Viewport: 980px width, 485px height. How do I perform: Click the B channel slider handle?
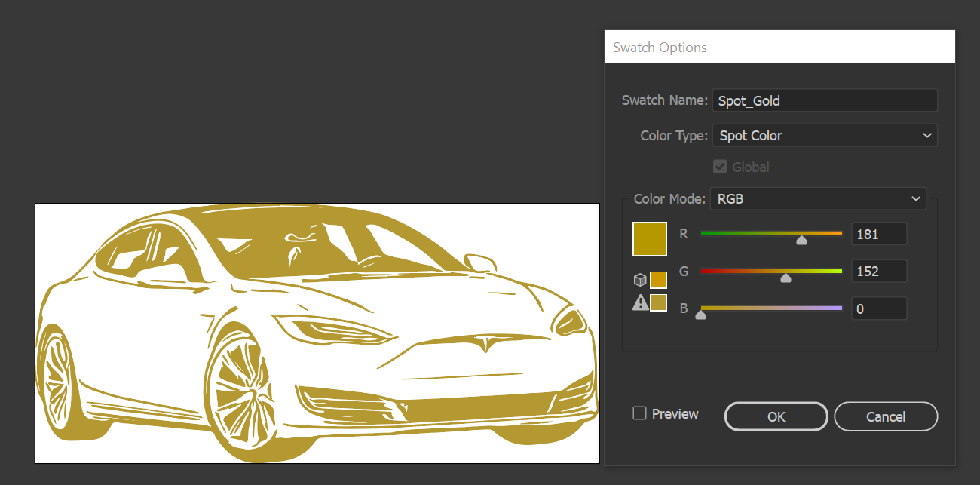click(x=700, y=315)
